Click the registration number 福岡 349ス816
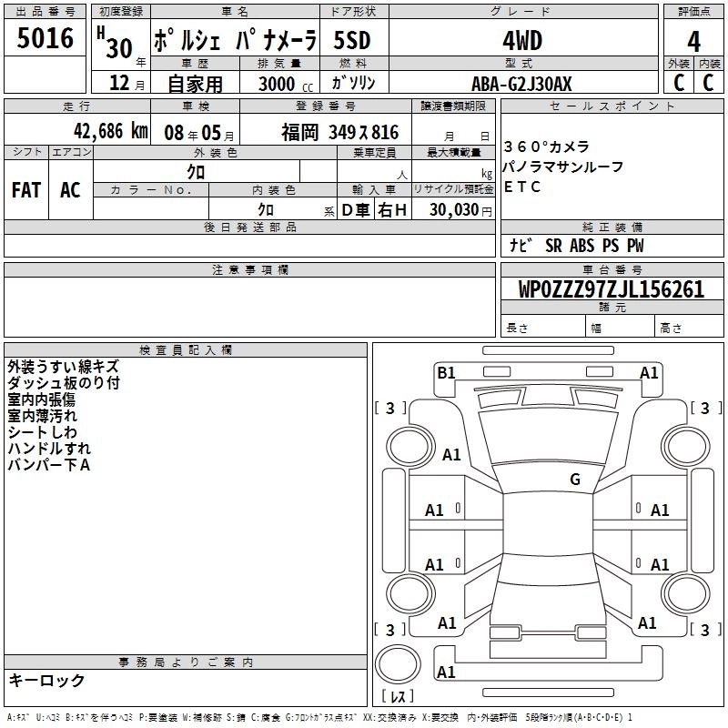The image size is (728, 728). 339,133
